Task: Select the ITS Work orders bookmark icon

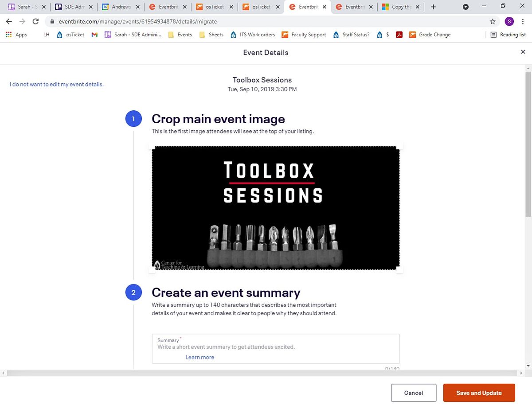Action: pos(234,35)
